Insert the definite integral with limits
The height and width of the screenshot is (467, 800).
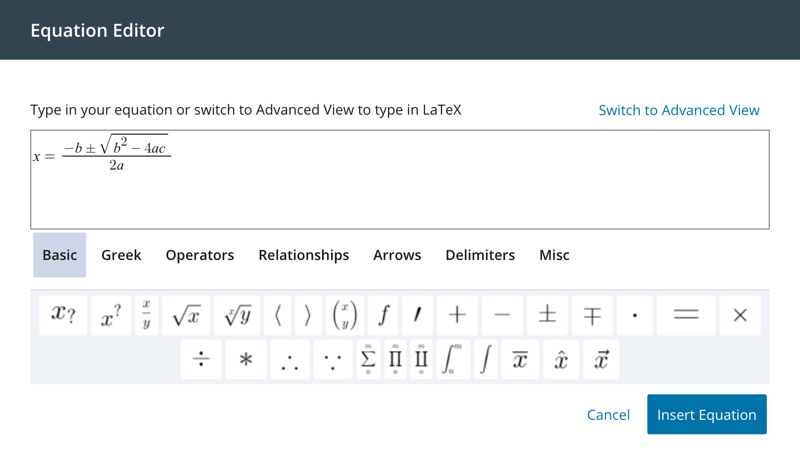pyautogui.click(x=453, y=360)
